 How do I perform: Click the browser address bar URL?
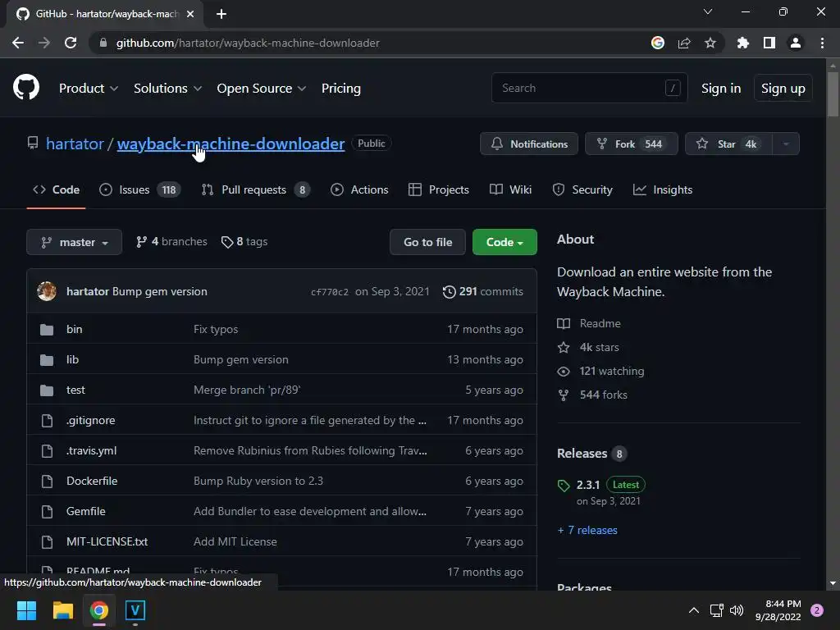tap(248, 43)
